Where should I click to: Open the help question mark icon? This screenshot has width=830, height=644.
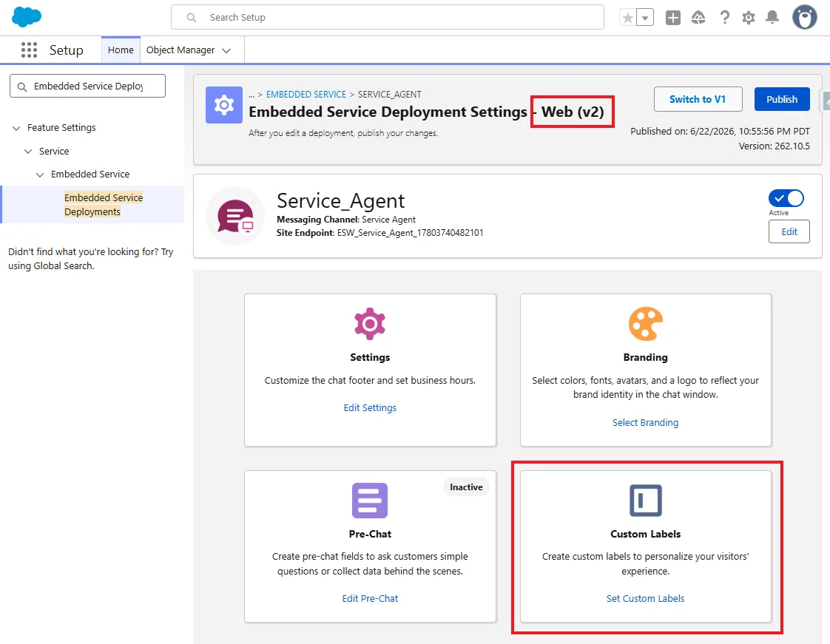[725, 18]
